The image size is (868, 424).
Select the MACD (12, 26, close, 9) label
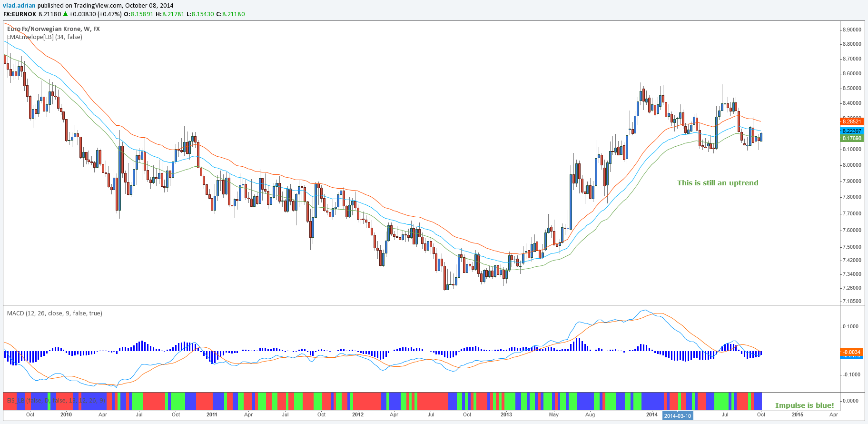[x=54, y=313]
